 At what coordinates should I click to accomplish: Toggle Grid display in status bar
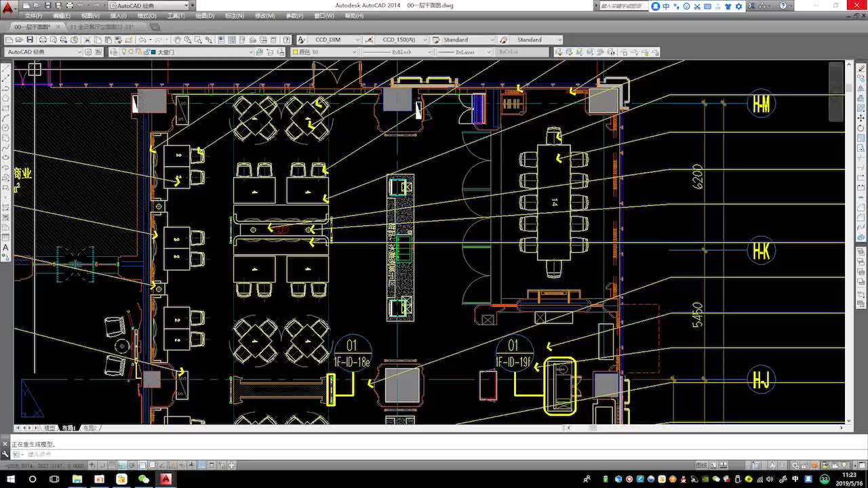click(111, 466)
